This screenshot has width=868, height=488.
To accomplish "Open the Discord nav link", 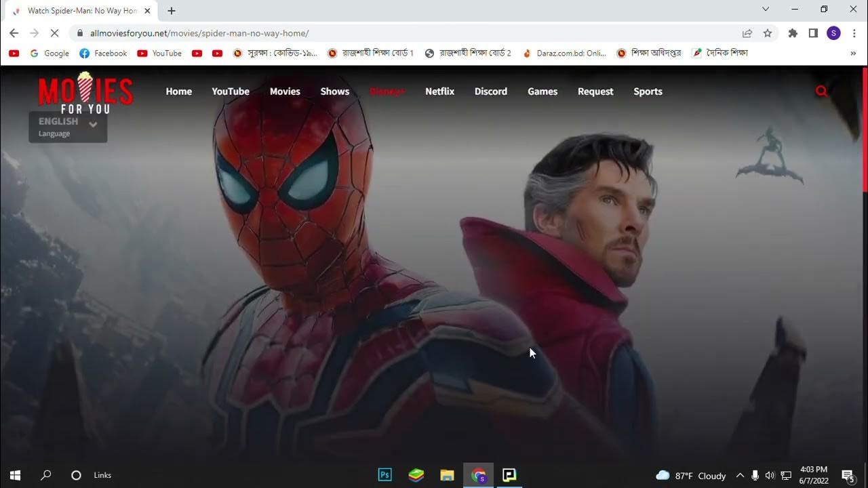I will (x=491, y=91).
